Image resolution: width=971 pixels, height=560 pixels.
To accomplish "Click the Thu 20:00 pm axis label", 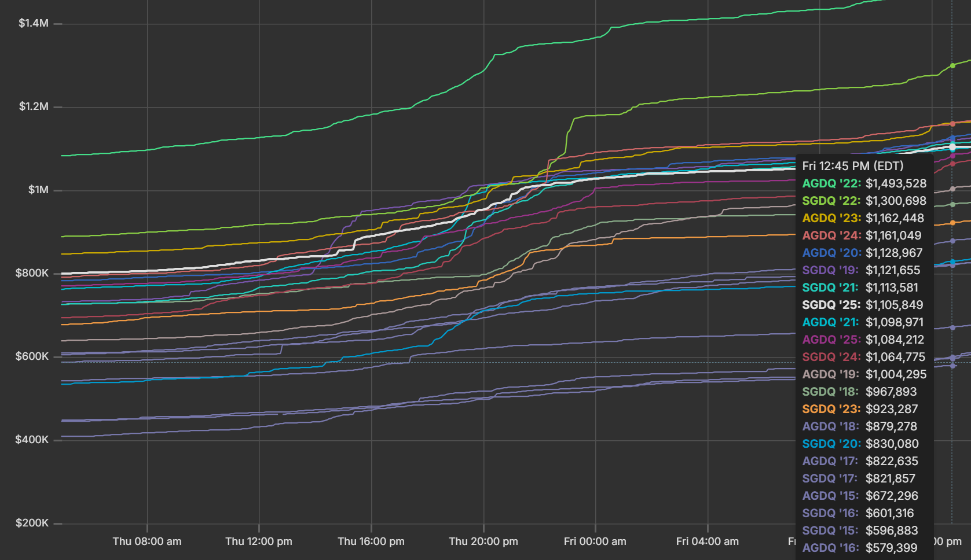I will click(x=483, y=541).
